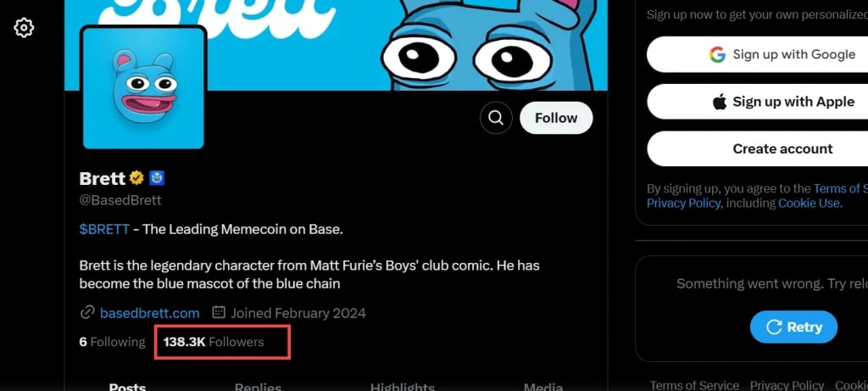The width and height of the screenshot is (868, 391).
Task: Click the Apple logo in the sign-up button
Action: (x=719, y=101)
